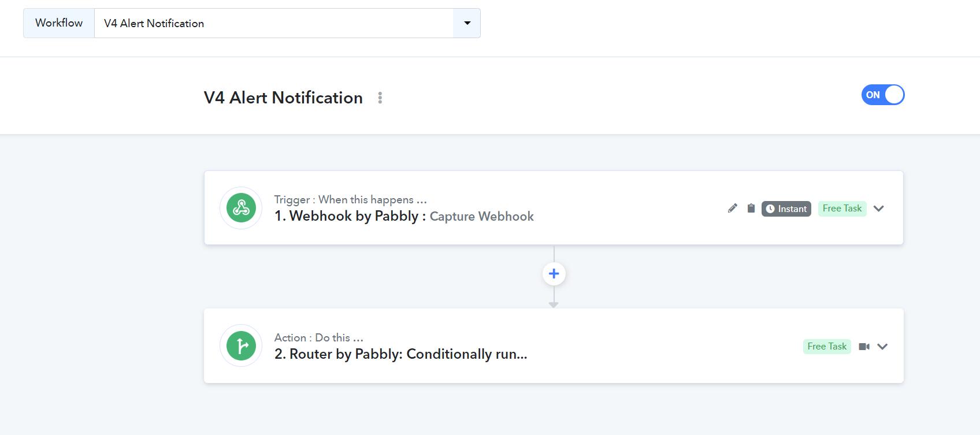Open the video tutorial icon on Router step
Viewport: 980px width, 435px height.
coord(864,347)
